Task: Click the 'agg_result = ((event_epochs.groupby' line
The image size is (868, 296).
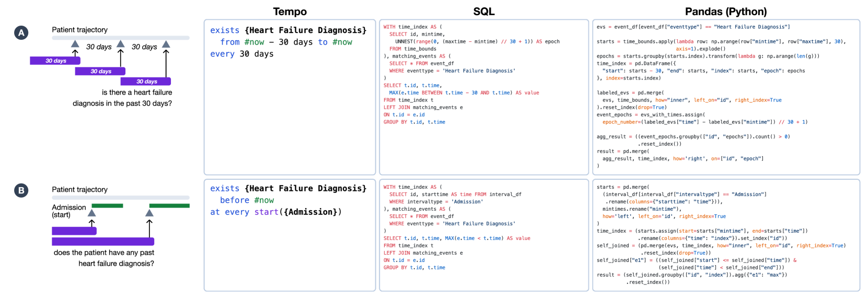Action: pyautogui.click(x=693, y=136)
